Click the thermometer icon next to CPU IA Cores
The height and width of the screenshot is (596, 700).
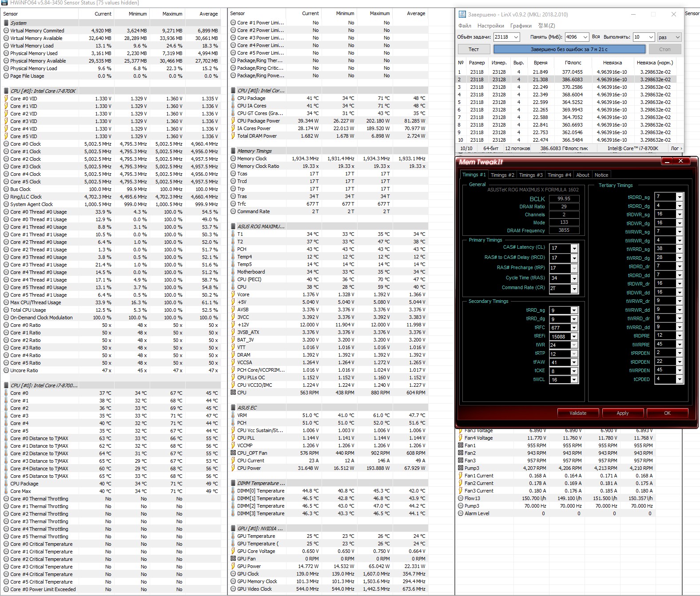coord(233,106)
